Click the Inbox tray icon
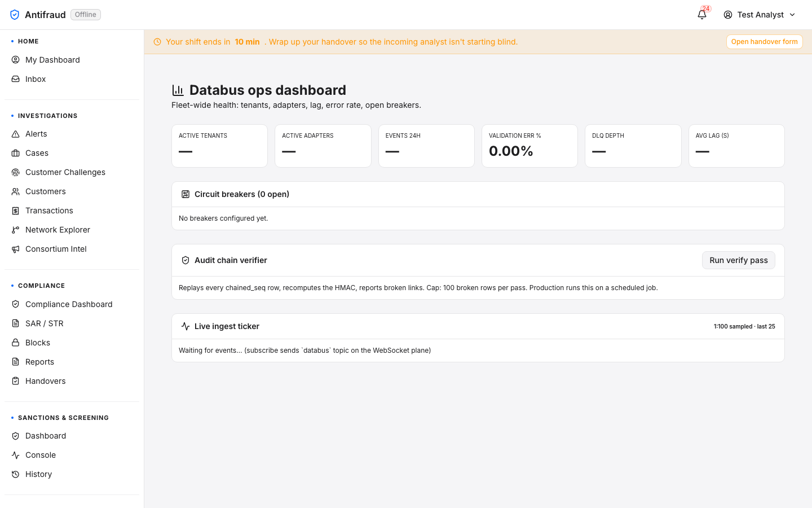The width and height of the screenshot is (812, 508). click(x=16, y=79)
